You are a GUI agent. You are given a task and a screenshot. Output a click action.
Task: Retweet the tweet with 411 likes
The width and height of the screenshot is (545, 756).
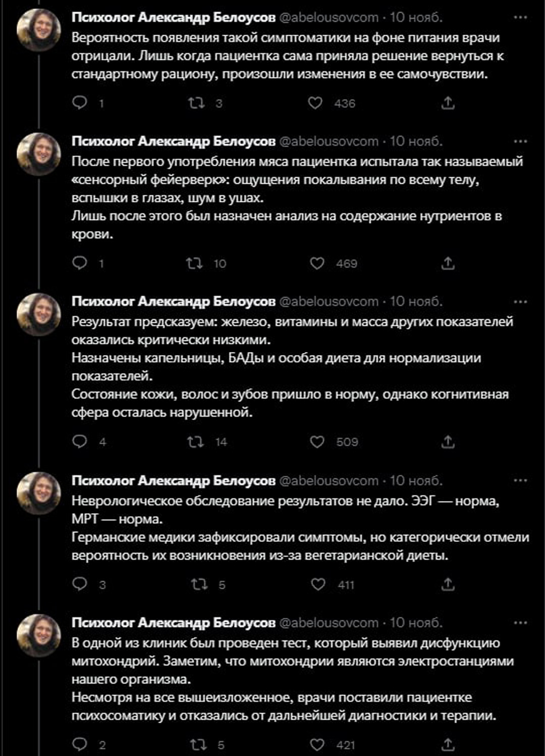(199, 584)
